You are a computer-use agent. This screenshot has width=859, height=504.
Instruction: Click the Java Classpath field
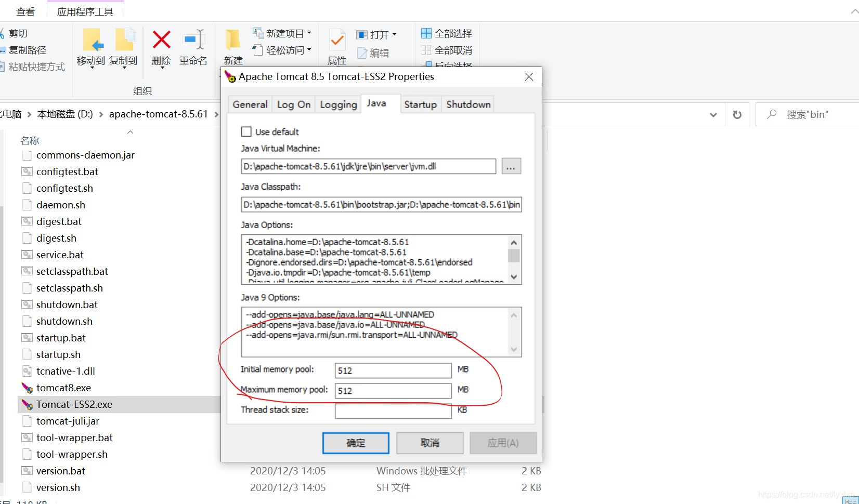click(x=382, y=205)
